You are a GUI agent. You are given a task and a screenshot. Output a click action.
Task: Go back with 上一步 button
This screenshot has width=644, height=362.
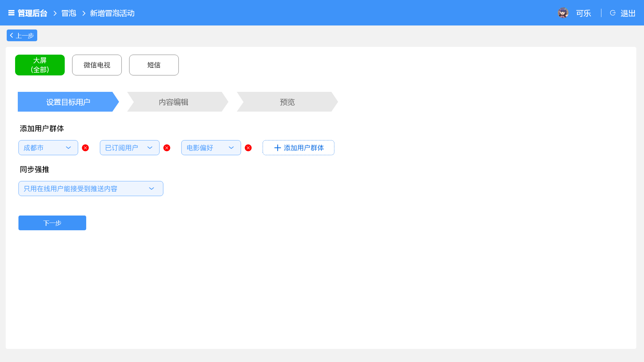click(x=22, y=36)
